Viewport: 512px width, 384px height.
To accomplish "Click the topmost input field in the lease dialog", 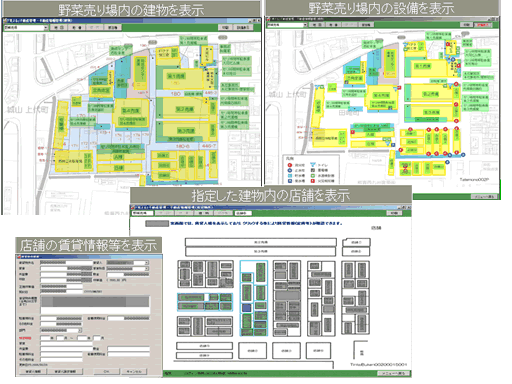I will tap(66, 263).
